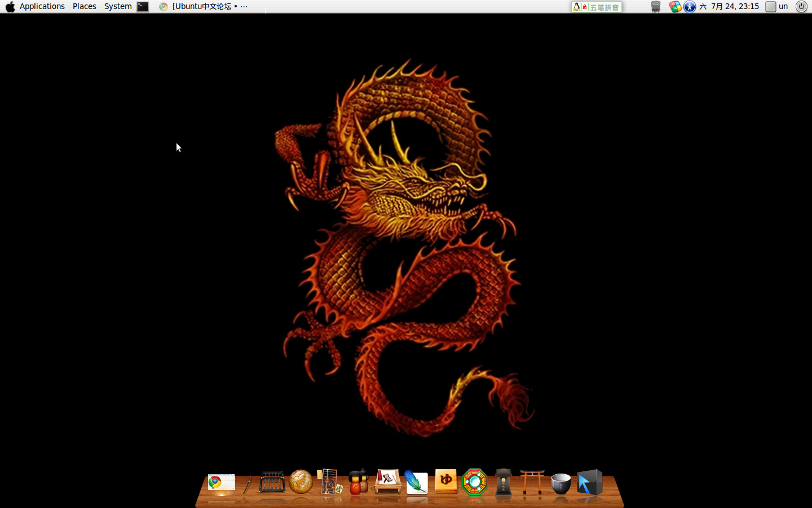Launch terminal from top panel icon

point(143,7)
